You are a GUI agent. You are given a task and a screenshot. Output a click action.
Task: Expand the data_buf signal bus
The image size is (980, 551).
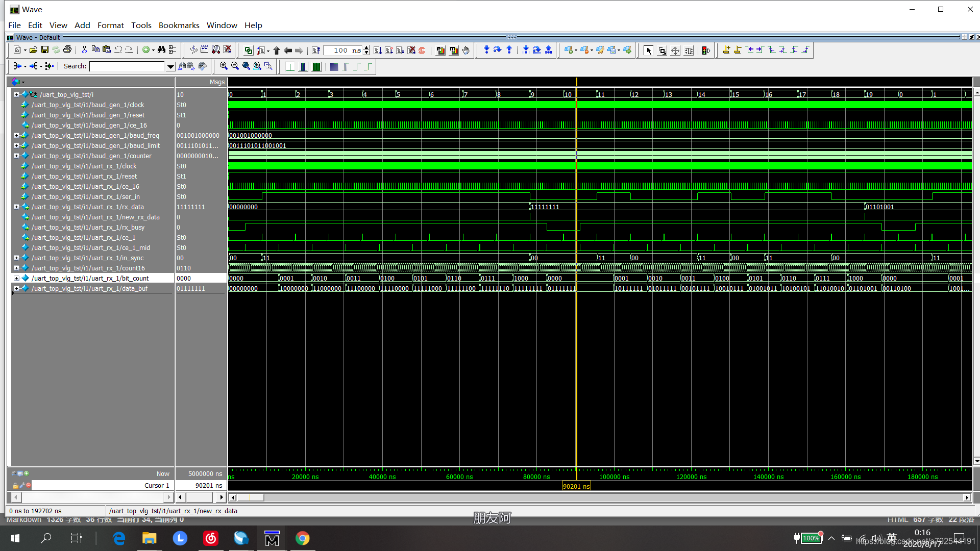coord(16,289)
